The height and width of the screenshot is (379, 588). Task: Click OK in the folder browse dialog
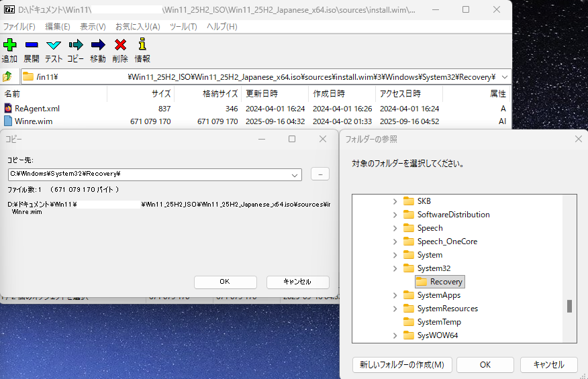click(x=485, y=365)
